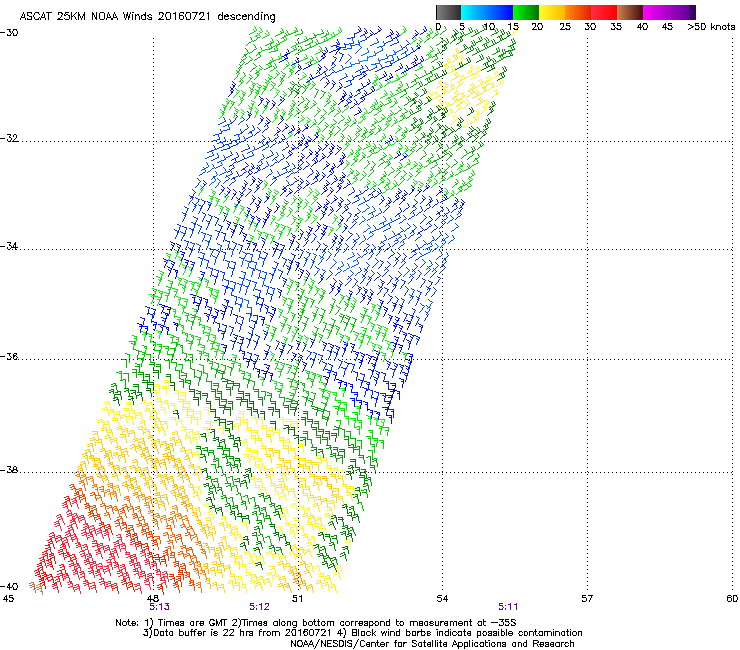This screenshot has width=740, height=650.
Task: Click the "35" legend scale label
Action: coord(616,27)
